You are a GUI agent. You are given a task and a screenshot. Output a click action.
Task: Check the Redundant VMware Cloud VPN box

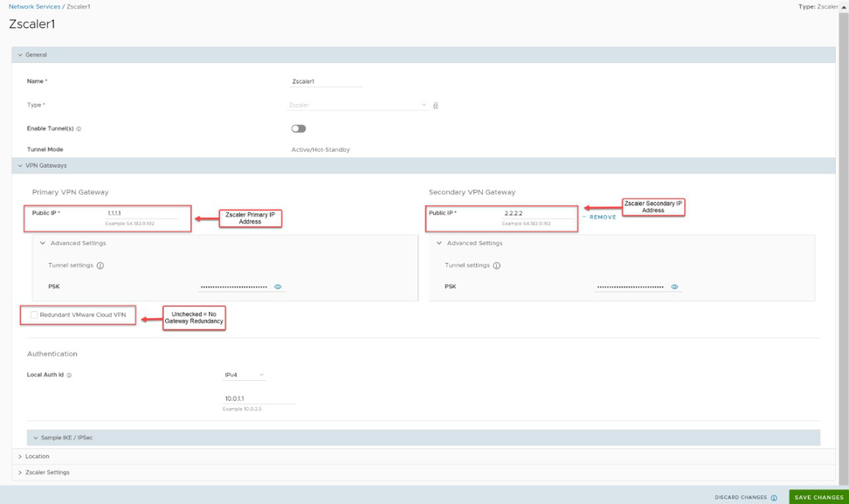click(34, 315)
